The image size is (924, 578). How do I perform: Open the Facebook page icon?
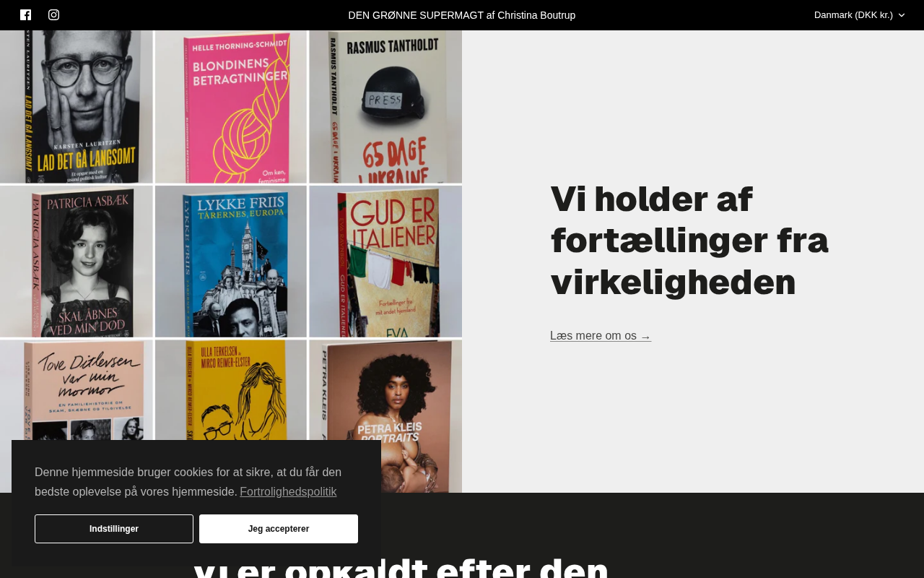coord(26,15)
